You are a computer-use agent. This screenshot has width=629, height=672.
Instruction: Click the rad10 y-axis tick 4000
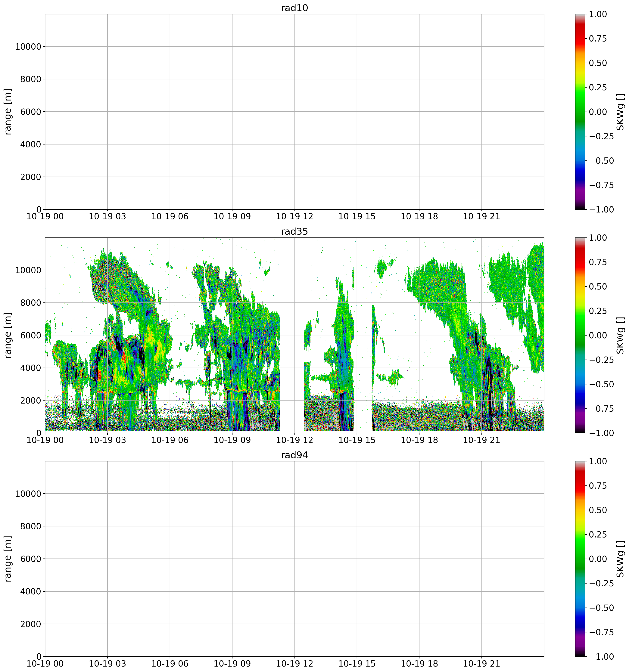30,145
